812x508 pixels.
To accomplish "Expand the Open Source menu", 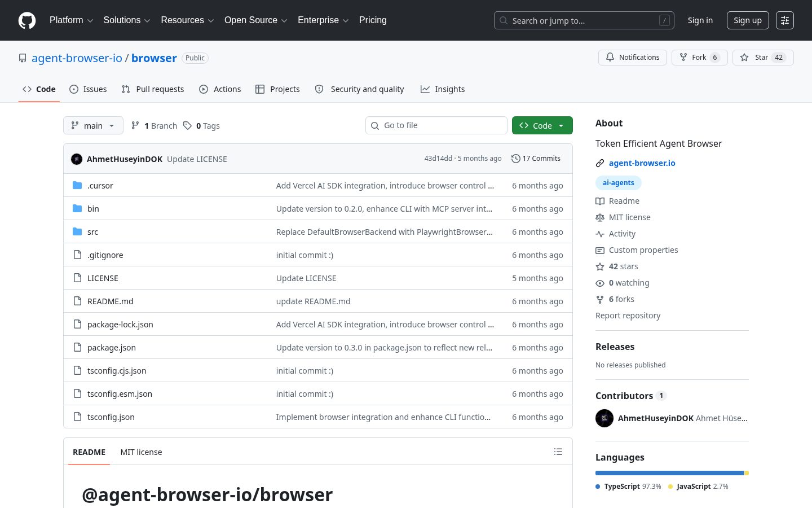I will coord(256,20).
